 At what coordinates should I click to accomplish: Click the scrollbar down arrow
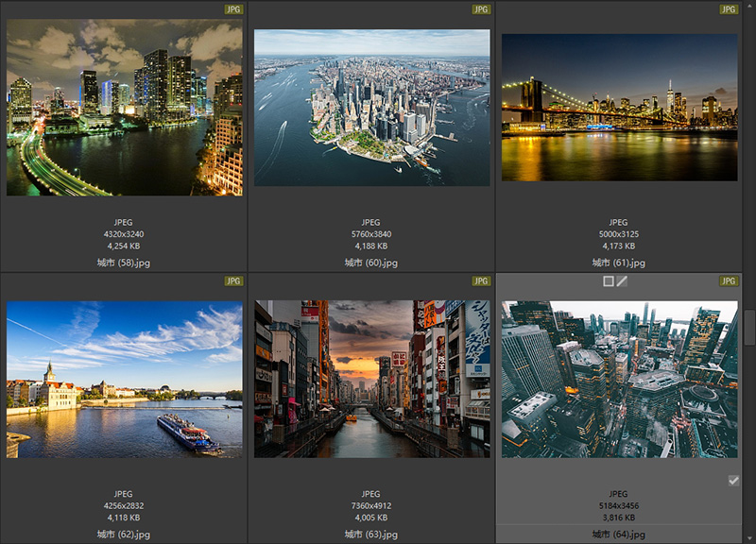(x=750, y=538)
